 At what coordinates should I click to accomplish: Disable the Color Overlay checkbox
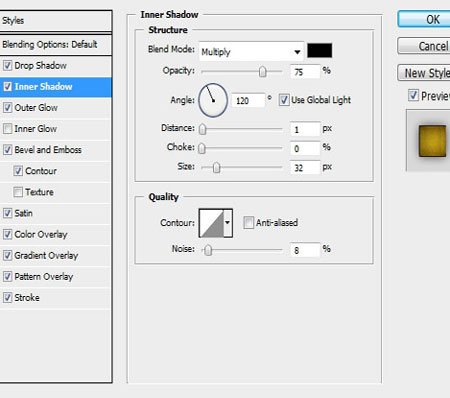click(x=7, y=234)
